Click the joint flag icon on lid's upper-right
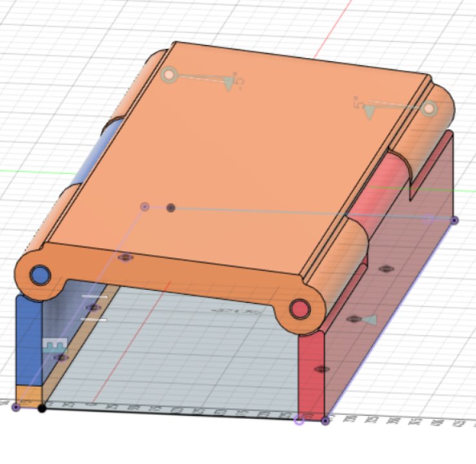This screenshot has width=476, height=464. [x=369, y=112]
